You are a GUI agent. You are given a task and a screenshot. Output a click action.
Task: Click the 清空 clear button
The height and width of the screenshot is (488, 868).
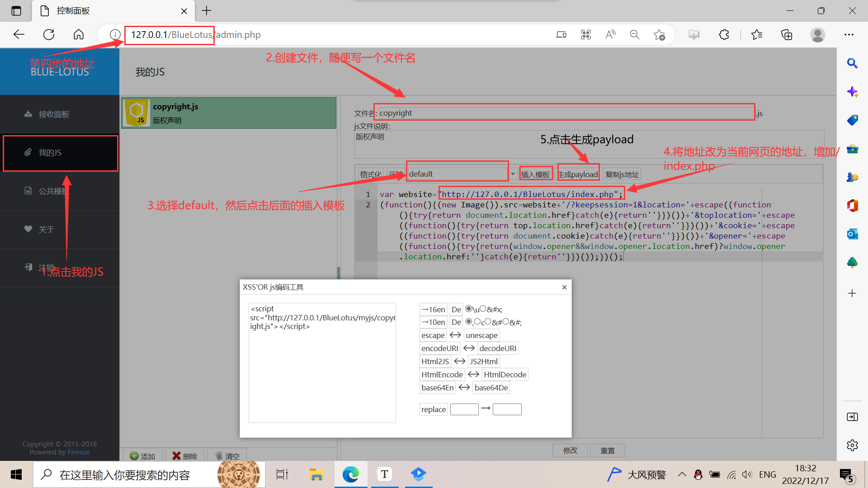pos(227,455)
